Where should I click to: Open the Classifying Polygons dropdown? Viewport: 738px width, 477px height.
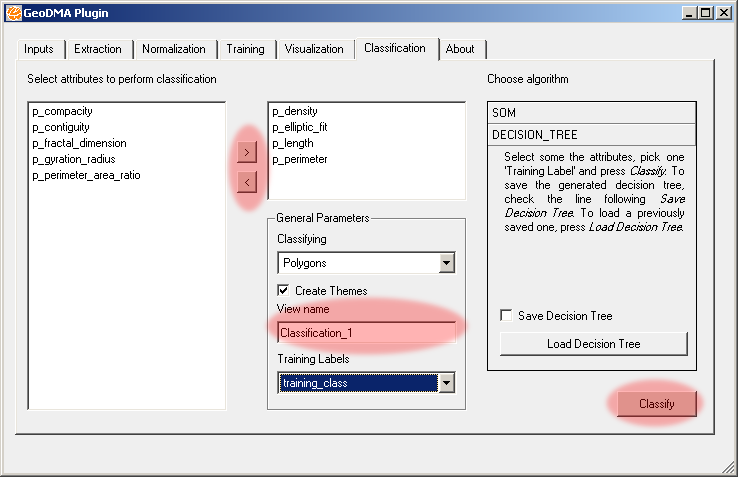click(447, 263)
